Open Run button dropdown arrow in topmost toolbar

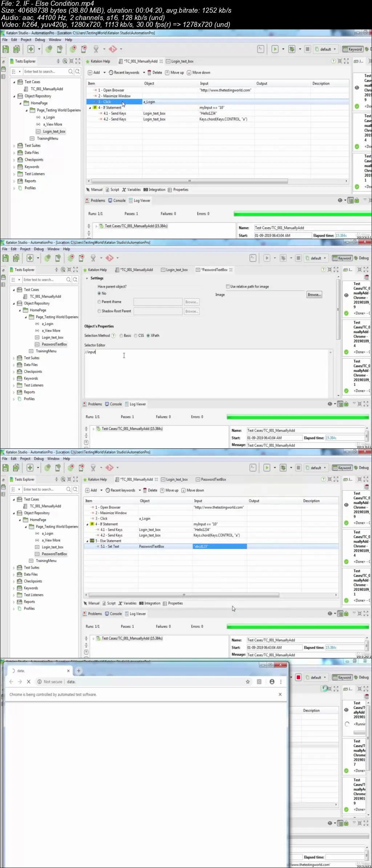[x=283, y=49]
